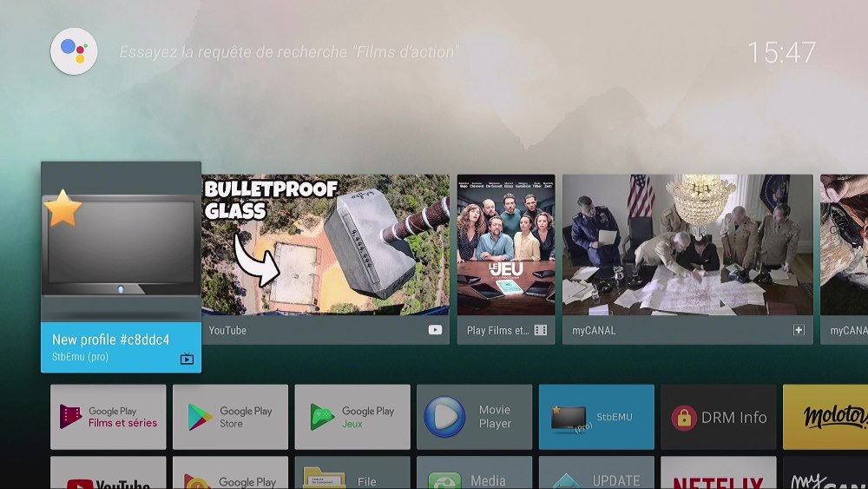Open the Le Jeu movie poster
868x489 pixels.
pyautogui.click(x=506, y=245)
